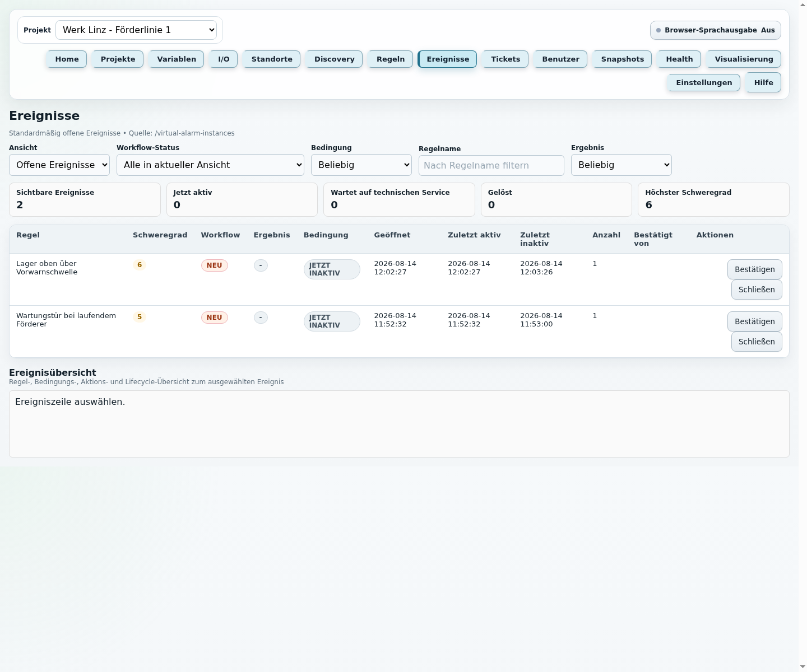Open Einstellungen
Screen dimensions: 807x672
[704, 83]
